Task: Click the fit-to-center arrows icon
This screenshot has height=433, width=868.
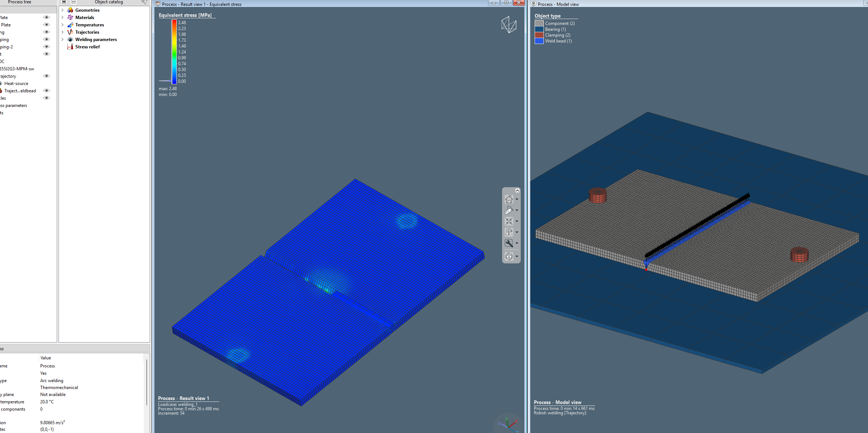Action: [509, 221]
